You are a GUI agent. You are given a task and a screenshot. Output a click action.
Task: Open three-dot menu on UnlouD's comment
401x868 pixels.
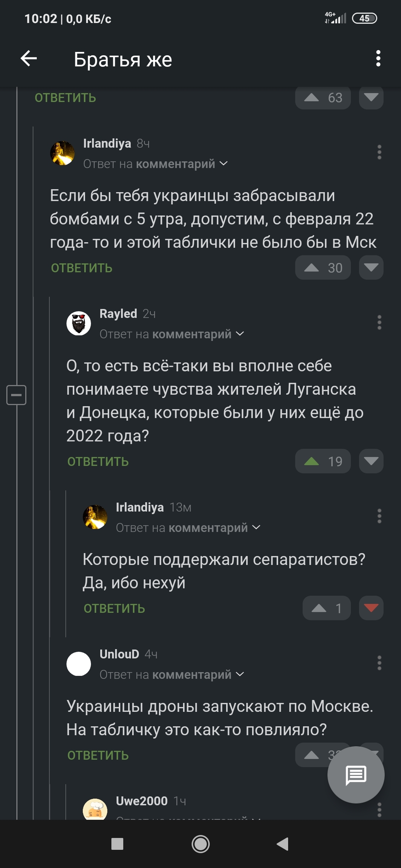(379, 663)
